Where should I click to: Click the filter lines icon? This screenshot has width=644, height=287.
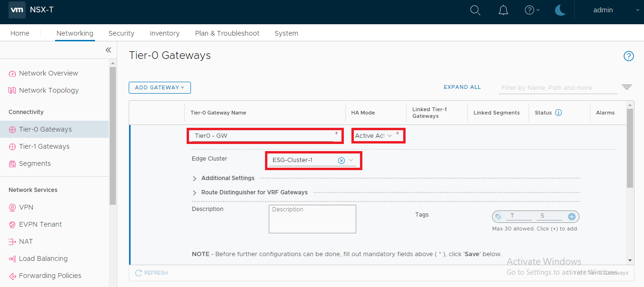pos(627,87)
